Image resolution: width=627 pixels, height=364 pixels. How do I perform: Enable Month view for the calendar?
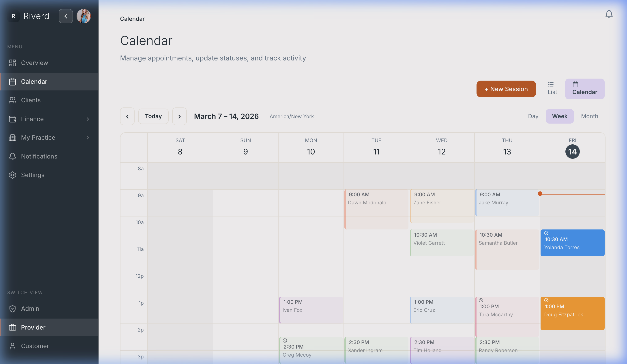tap(589, 116)
